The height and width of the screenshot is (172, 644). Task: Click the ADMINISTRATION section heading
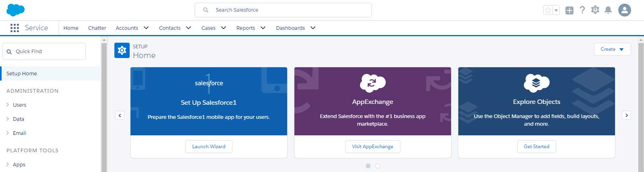[33, 91]
